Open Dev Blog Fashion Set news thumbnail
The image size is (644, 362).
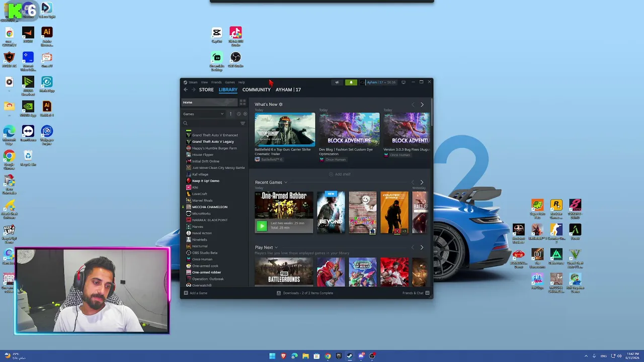(x=349, y=130)
